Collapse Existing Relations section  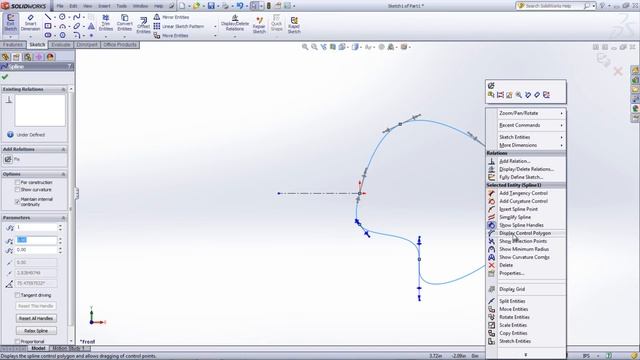tap(63, 89)
